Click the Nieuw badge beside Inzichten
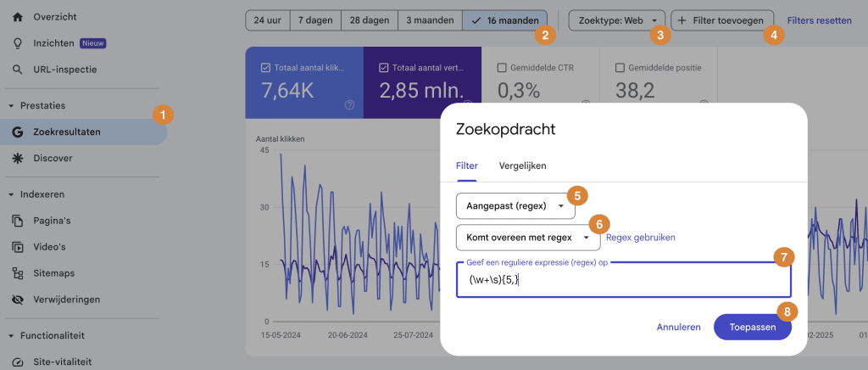 point(93,43)
